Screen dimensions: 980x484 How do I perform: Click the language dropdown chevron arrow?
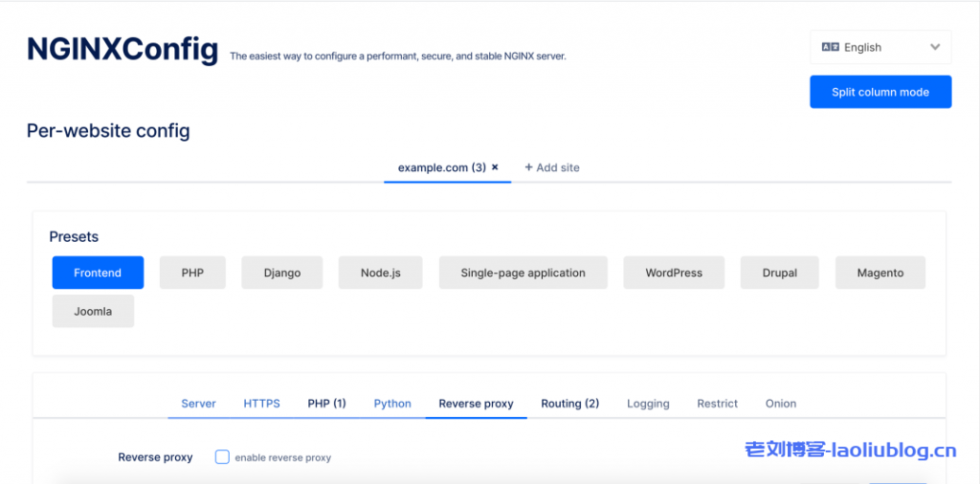click(935, 47)
